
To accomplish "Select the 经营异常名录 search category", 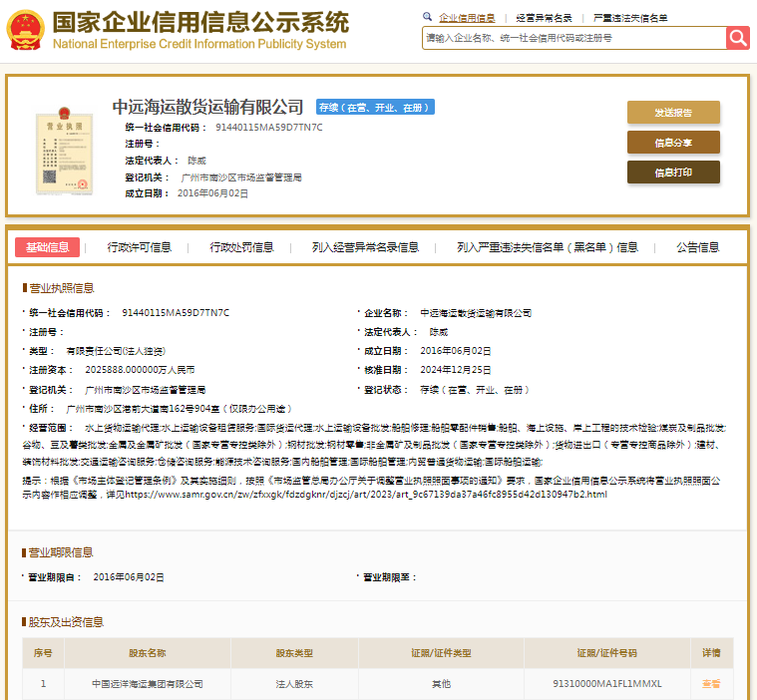I will [545, 18].
